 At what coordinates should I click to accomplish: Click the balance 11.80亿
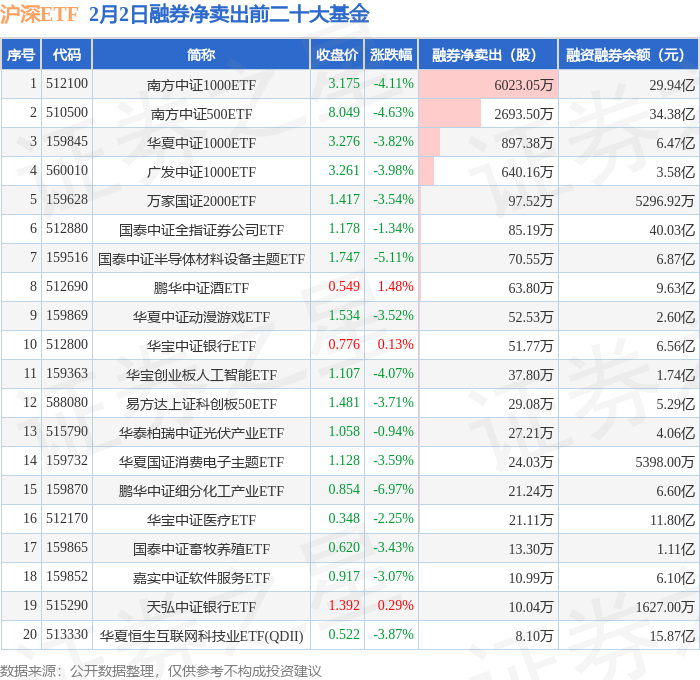[672, 520]
